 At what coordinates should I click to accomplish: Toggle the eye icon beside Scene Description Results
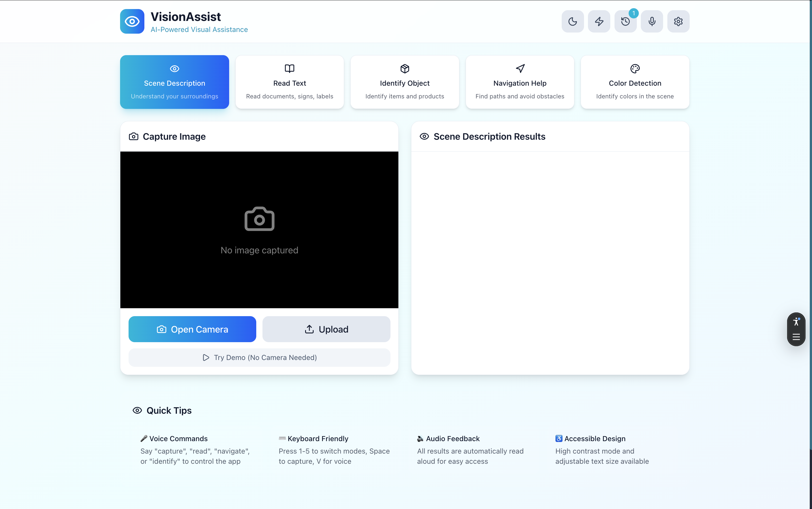[x=424, y=137]
